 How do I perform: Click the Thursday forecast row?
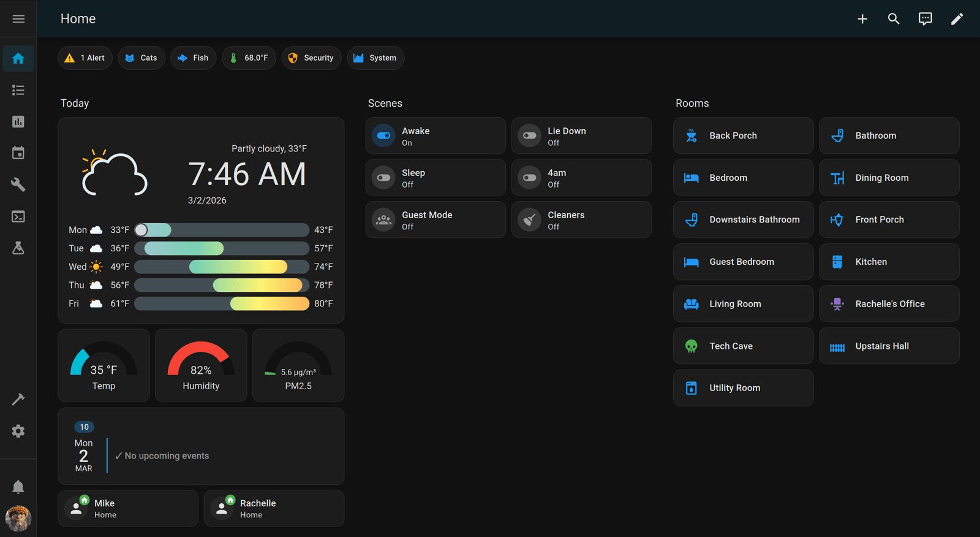pyautogui.click(x=201, y=285)
